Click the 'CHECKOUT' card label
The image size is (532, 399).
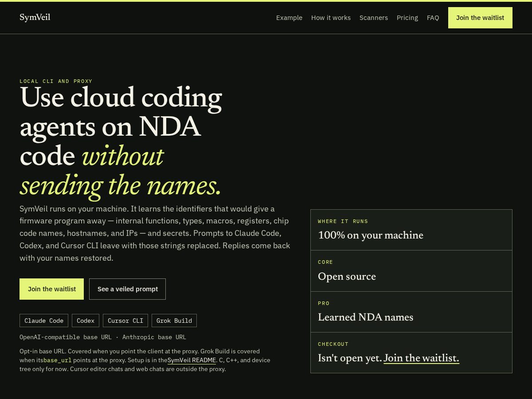tap(333, 344)
